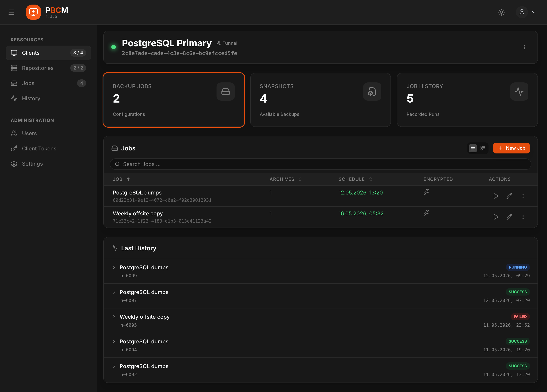Create a New Job
The height and width of the screenshot is (392, 547).
511,148
